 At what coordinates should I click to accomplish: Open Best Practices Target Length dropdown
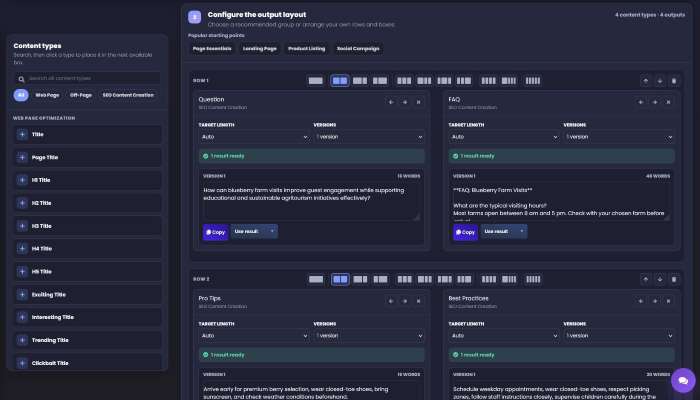(504, 336)
